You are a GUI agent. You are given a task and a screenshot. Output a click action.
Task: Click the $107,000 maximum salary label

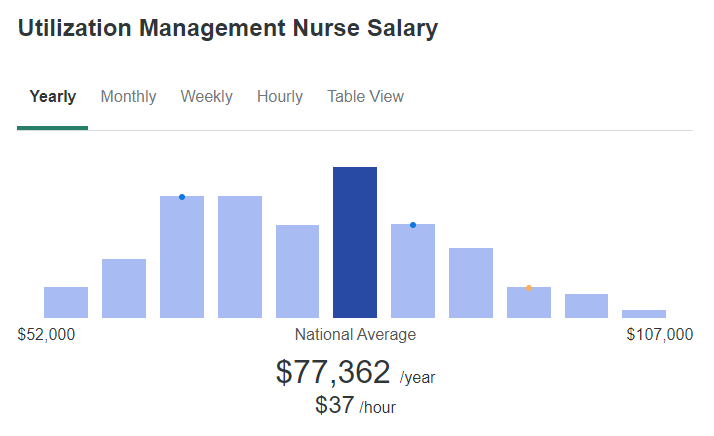tap(660, 334)
